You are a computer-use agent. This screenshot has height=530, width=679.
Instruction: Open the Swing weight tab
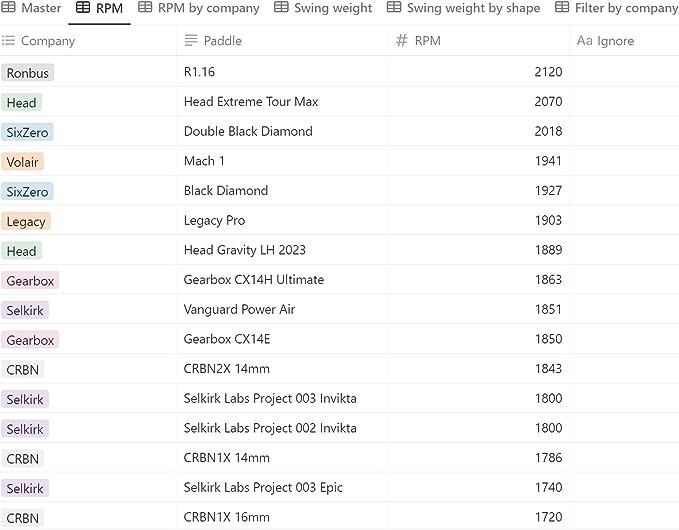click(x=323, y=8)
